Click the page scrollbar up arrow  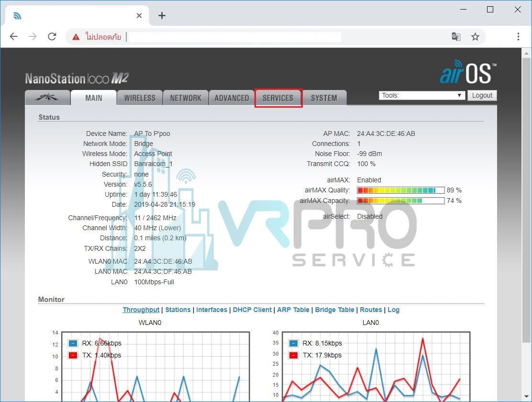526,53
